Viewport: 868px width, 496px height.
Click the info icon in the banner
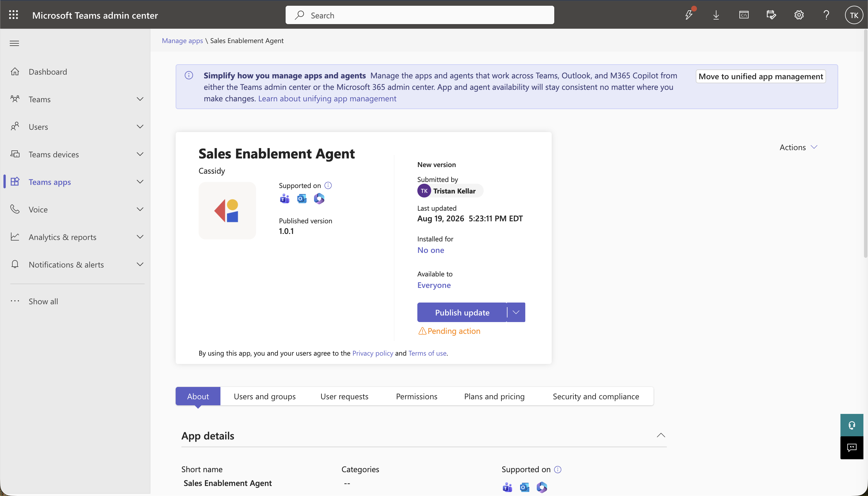(189, 75)
